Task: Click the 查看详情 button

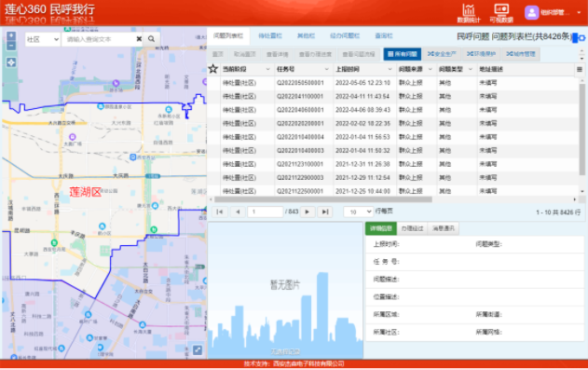Action: click(x=277, y=54)
